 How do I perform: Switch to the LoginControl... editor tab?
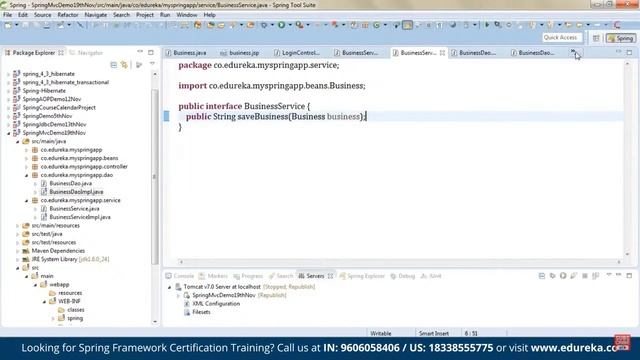[x=297, y=53]
